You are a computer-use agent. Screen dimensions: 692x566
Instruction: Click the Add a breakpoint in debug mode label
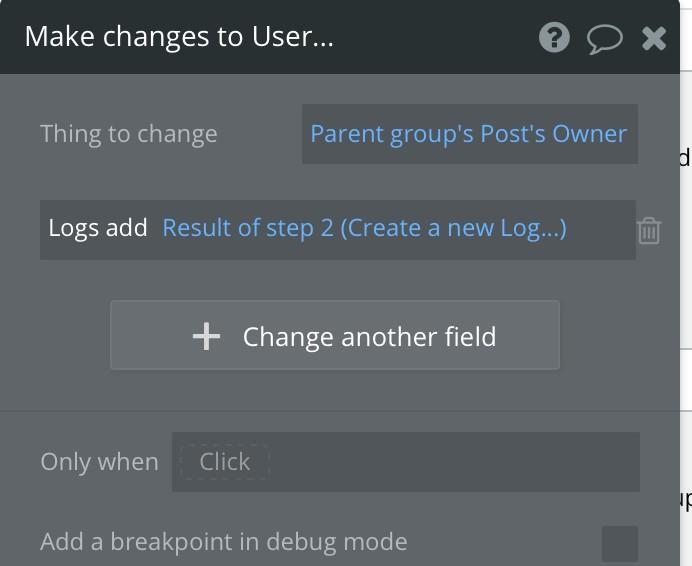[x=224, y=542]
